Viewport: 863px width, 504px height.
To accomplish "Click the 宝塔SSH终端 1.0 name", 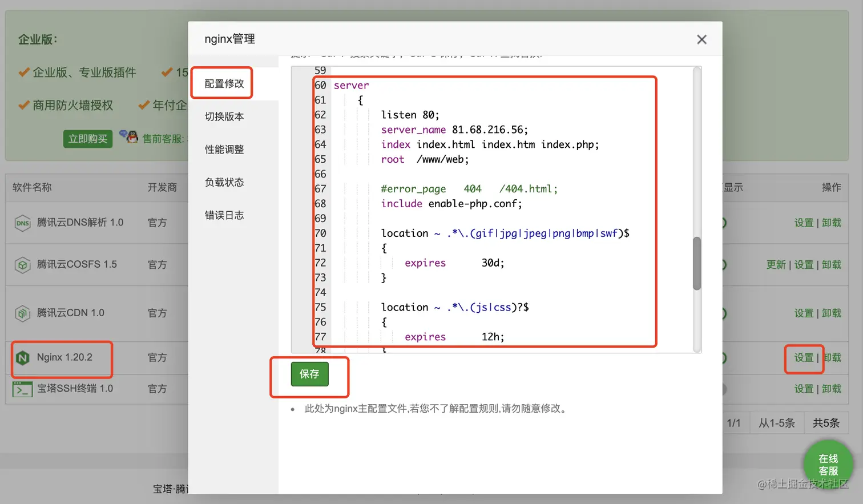I will click(75, 389).
